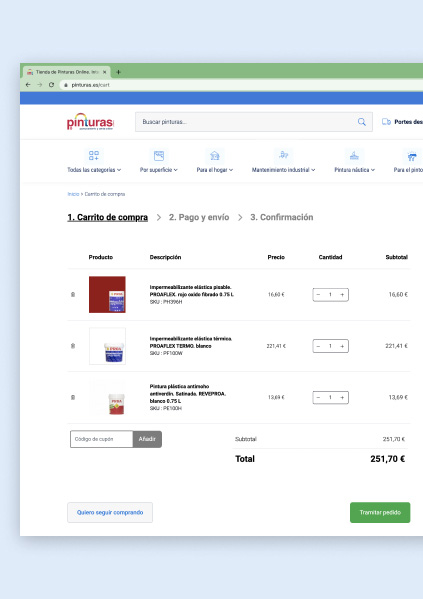Viewport: 423px width, 599px height.
Task: Increase the PROAFLEX rojo oxido quantity with plus
Action: click(342, 295)
